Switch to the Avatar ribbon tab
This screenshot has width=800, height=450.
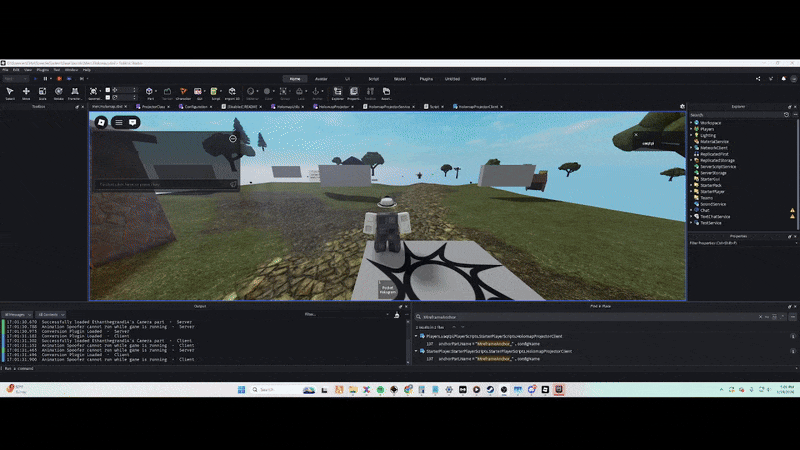(321, 78)
